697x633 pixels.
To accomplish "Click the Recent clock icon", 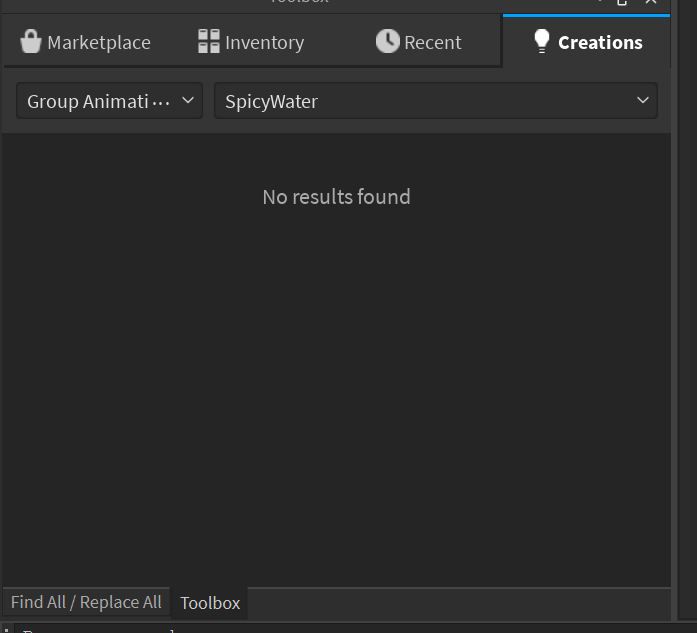I will point(388,41).
